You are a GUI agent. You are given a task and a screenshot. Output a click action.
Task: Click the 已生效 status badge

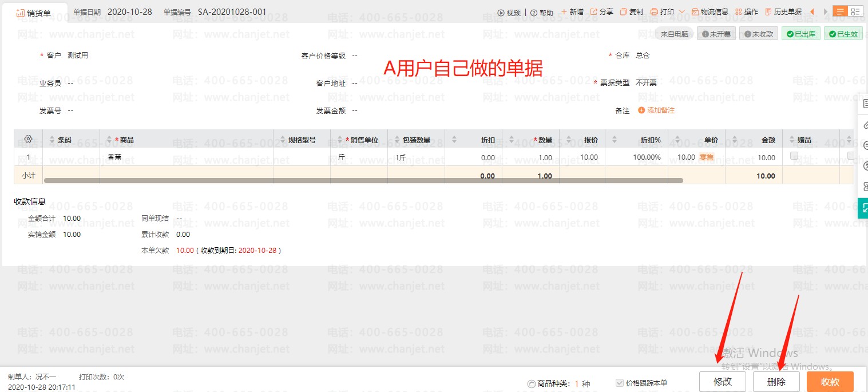click(843, 34)
